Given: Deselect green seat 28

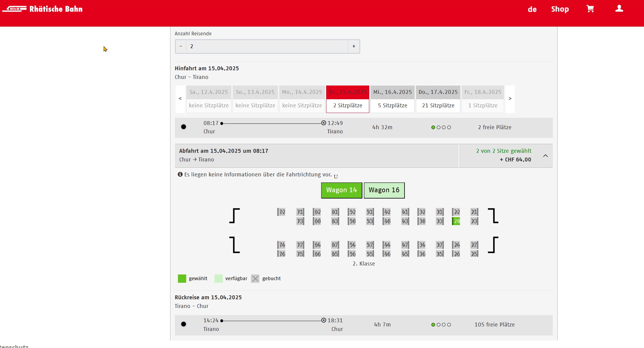Looking at the screenshot, I should 456,221.
